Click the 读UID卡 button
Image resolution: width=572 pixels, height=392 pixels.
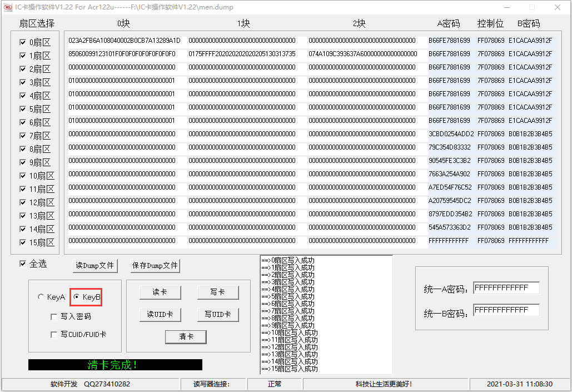coord(160,315)
